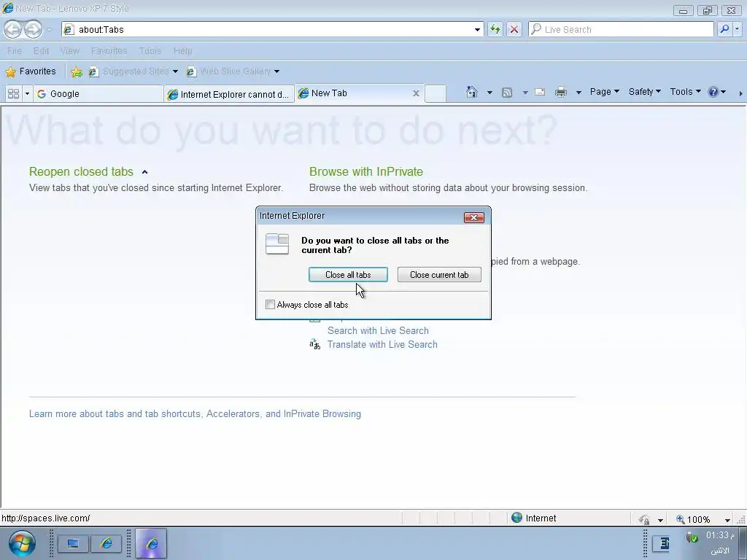Open the Page command menu
The width and height of the screenshot is (747, 560).
604,92
